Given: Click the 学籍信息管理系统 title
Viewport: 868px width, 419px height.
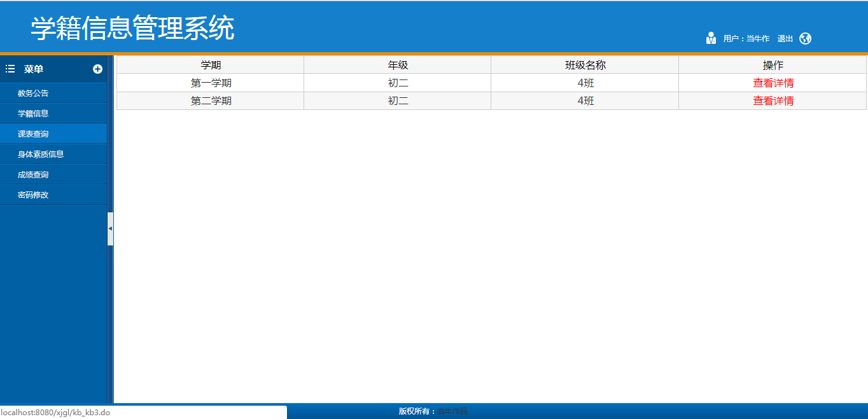Looking at the screenshot, I should point(133,28).
